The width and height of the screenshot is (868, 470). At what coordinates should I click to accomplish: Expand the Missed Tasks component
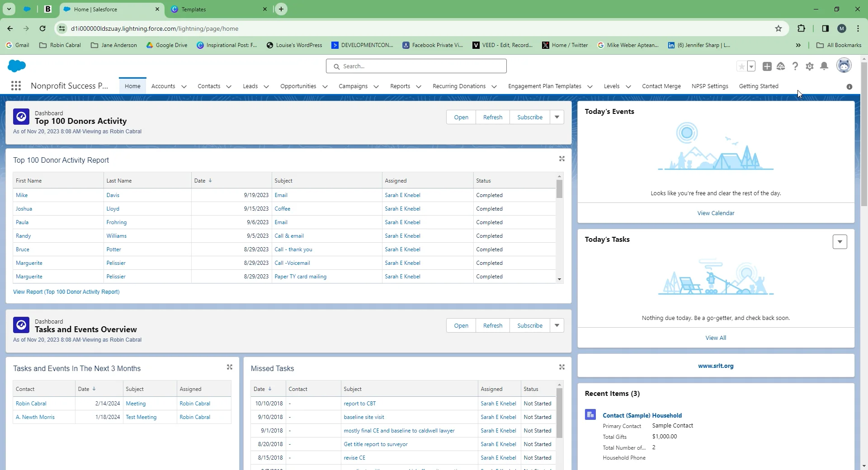click(562, 367)
